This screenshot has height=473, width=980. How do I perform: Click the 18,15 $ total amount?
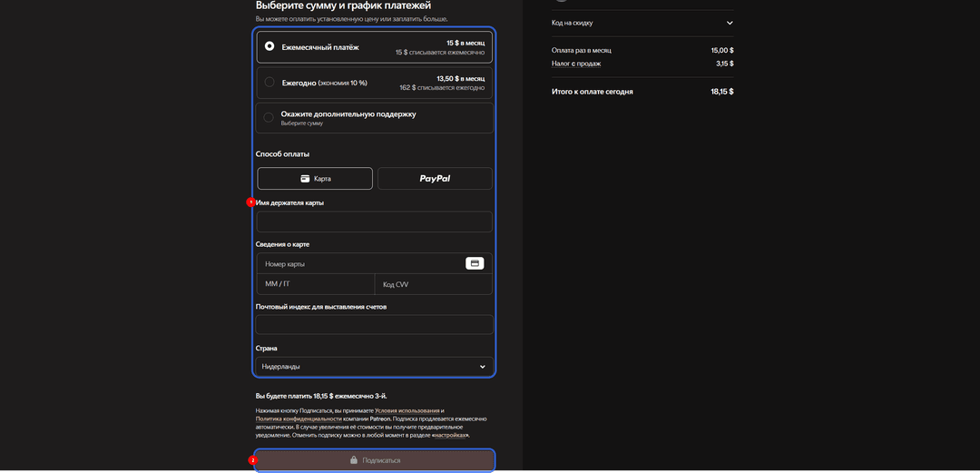tap(722, 92)
